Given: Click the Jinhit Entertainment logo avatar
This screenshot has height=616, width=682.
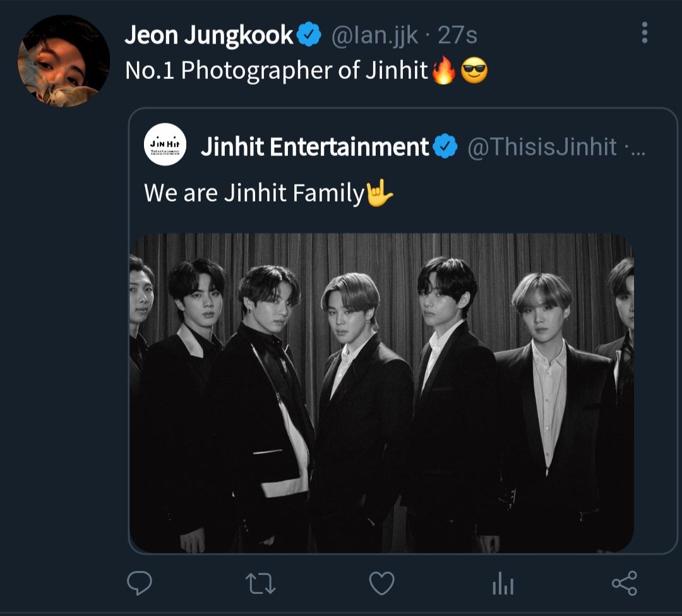Looking at the screenshot, I should pyautogui.click(x=165, y=145).
